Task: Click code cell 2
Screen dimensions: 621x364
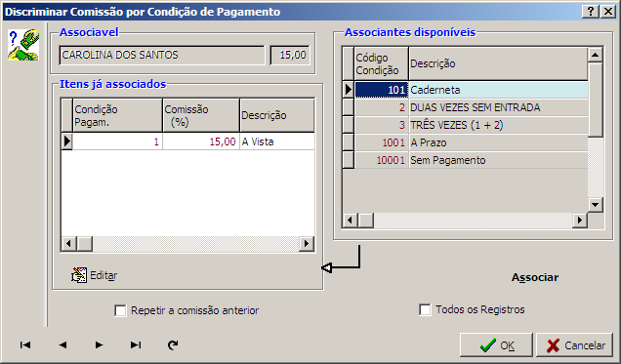Action: (x=382, y=107)
